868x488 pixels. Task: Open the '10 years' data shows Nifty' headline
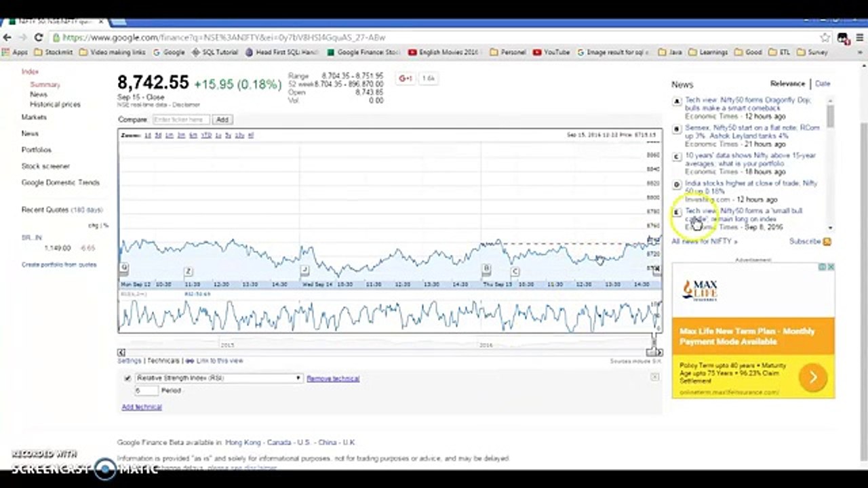pyautogui.click(x=750, y=159)
